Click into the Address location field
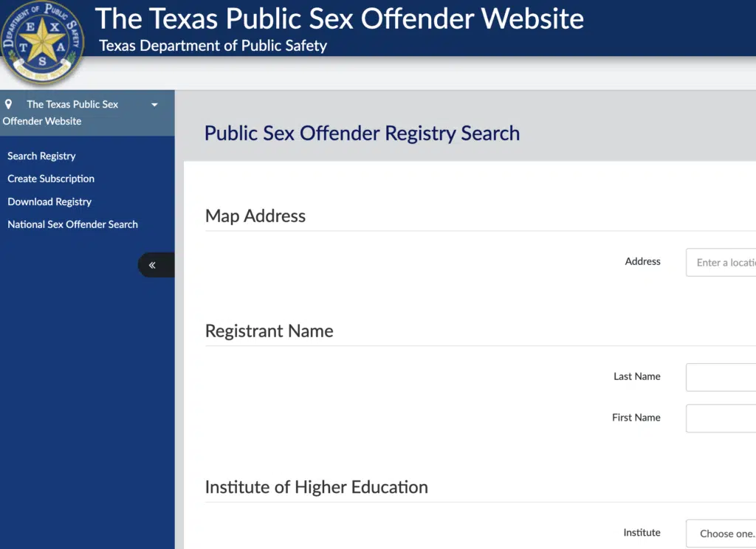756x549 pixels. [721, 262]
